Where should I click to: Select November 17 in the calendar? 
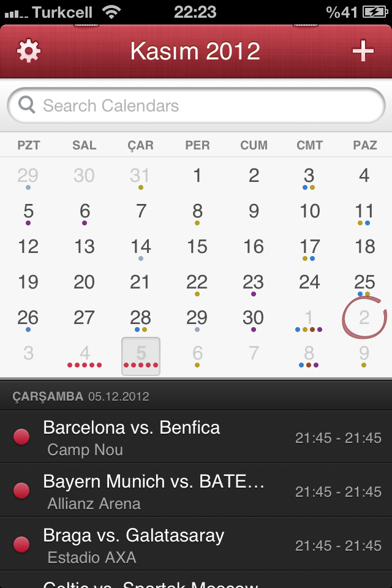click(x=309, y=249)
